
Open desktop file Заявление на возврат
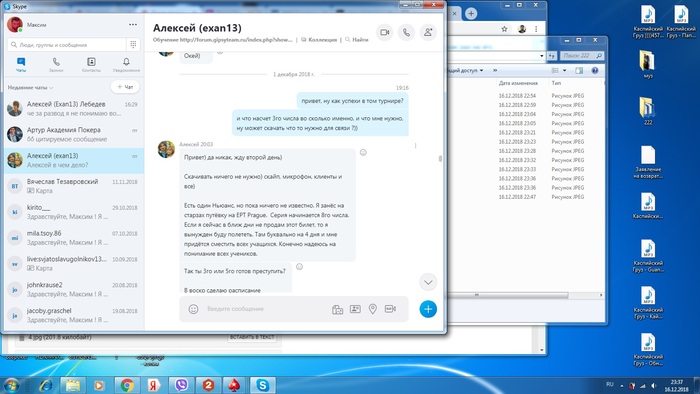[648, 162]
